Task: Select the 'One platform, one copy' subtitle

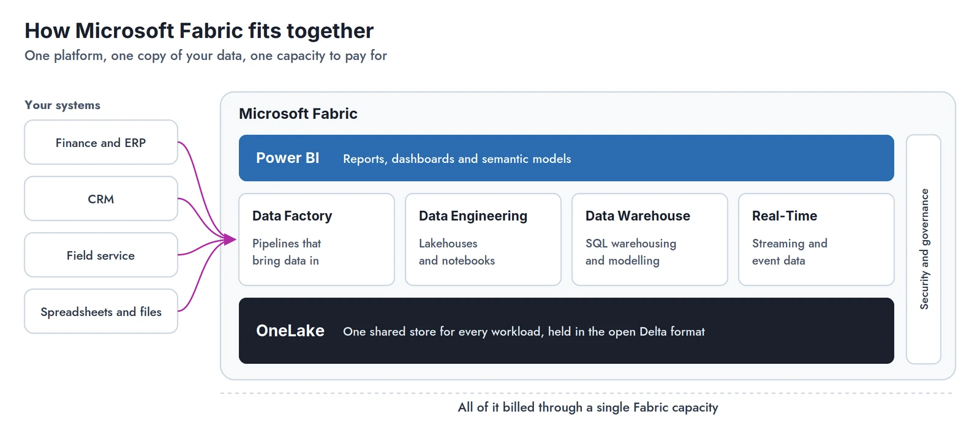Action: pos(206,56)
